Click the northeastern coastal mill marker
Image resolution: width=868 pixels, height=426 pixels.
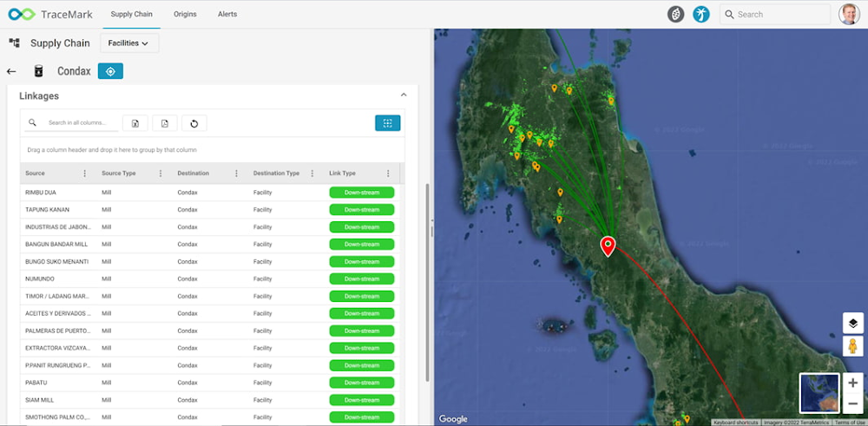pyautogui.click(x=611, y=101)
